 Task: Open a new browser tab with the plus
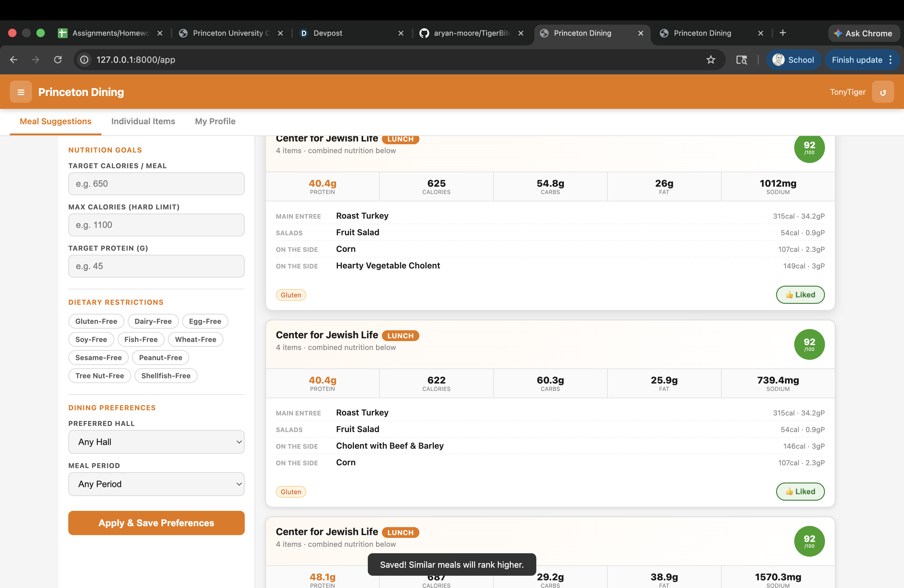coord(783,33)
